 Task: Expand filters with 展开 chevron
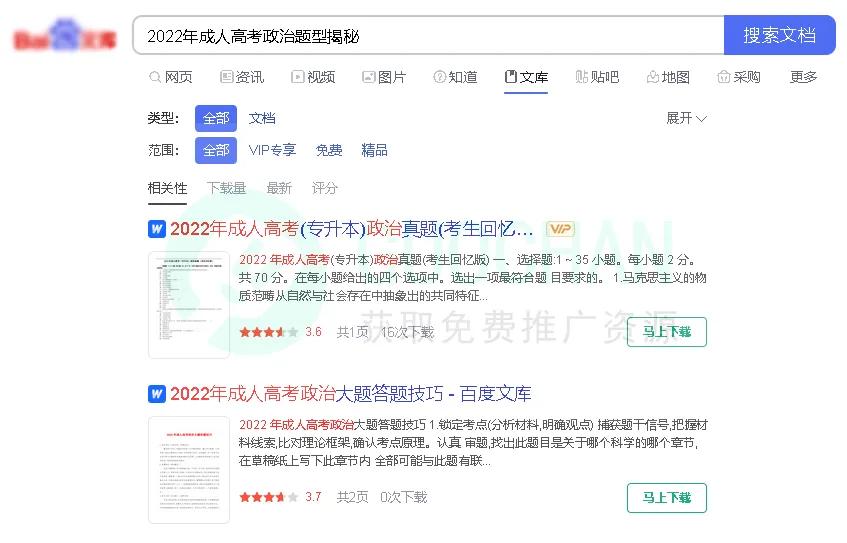tap(687, 118)
